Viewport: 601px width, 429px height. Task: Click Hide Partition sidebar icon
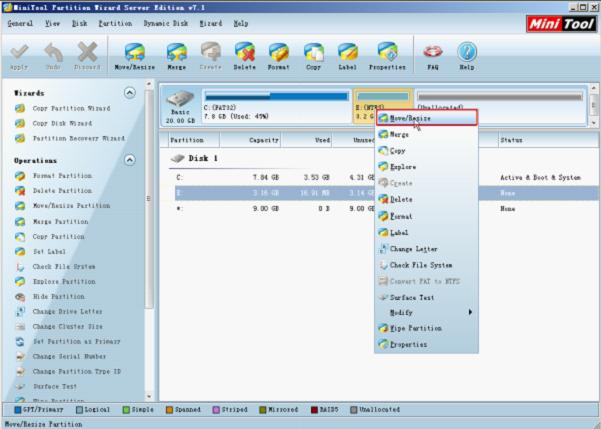point(20,297)
